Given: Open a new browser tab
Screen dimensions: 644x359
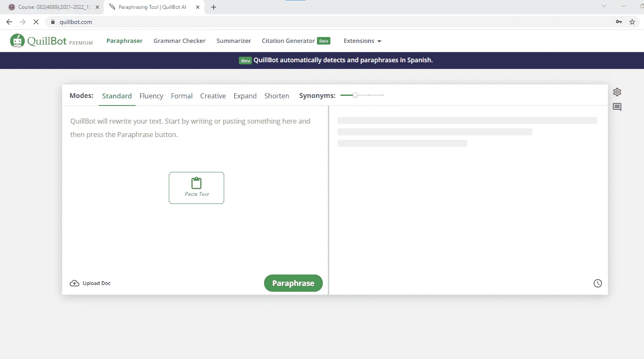Looking at the screenshot, I should coord(214,7).
